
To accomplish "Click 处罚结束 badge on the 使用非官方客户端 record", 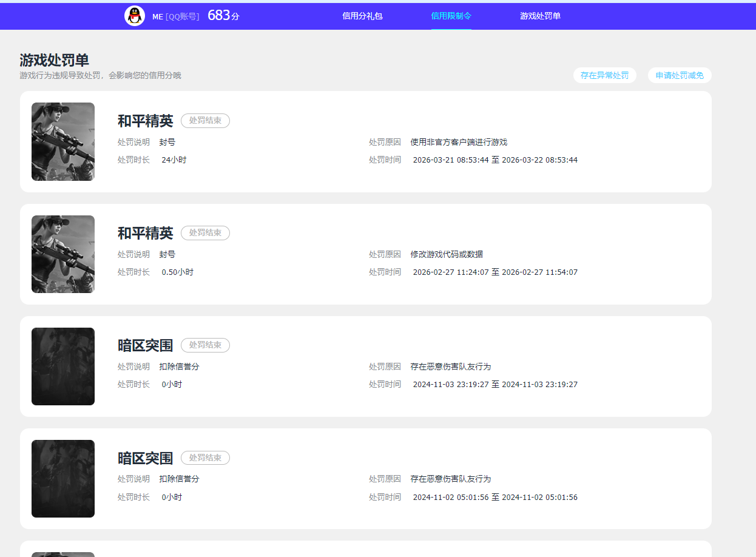I will (x=205, y=121).
